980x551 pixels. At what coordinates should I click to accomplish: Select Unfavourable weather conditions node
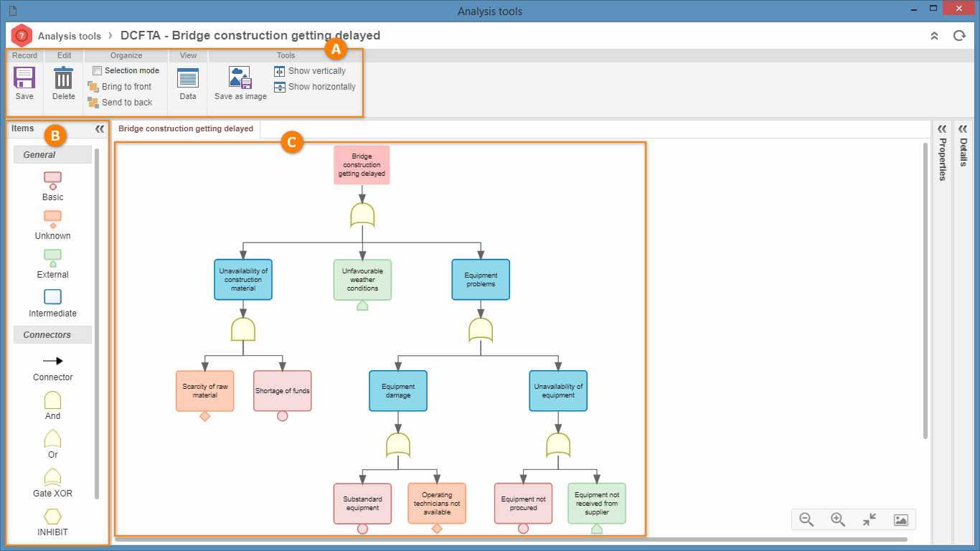tap(362, 280)
